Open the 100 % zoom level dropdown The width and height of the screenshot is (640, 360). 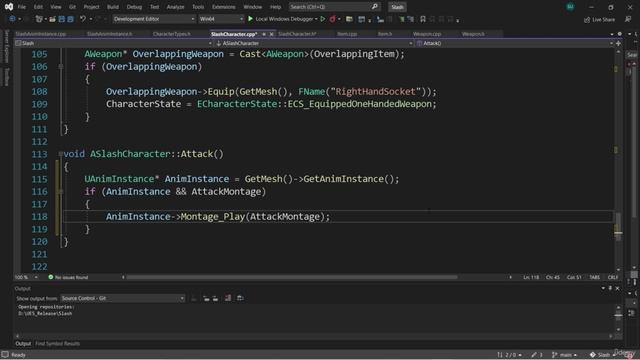26,277
